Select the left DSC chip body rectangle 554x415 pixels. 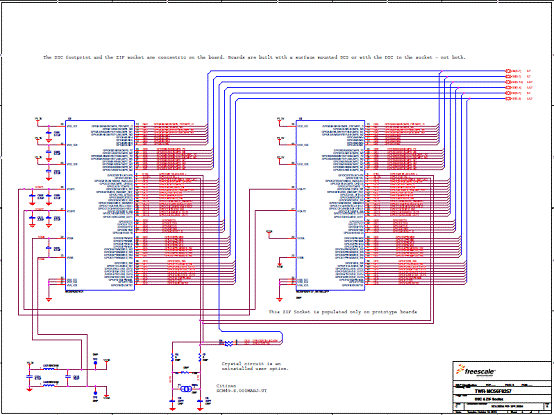100,206
